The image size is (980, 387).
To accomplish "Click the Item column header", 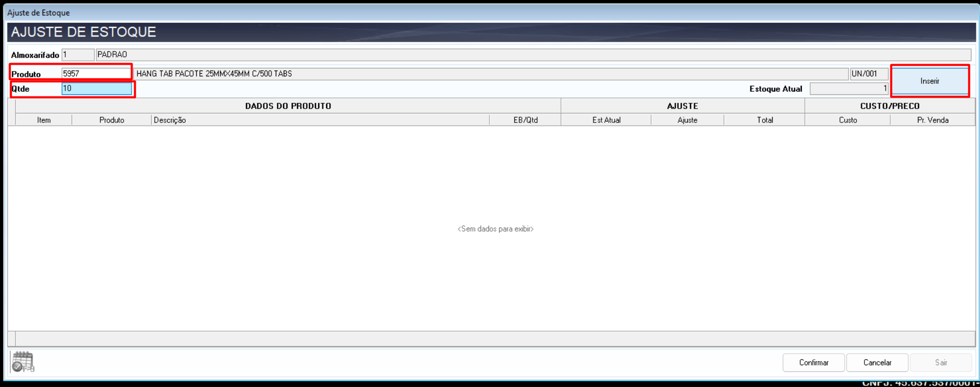I will [x=44, y=120].
